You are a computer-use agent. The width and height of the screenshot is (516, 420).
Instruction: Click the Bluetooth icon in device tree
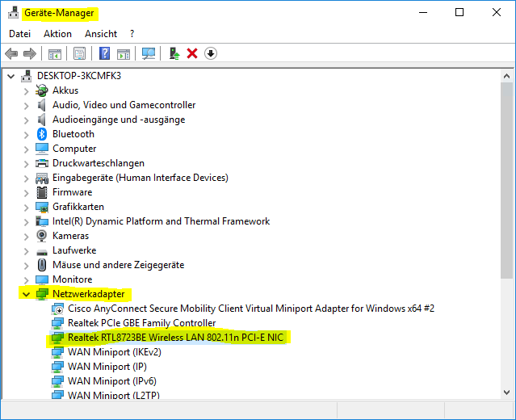pyautogui.click(x=42, y=134)
